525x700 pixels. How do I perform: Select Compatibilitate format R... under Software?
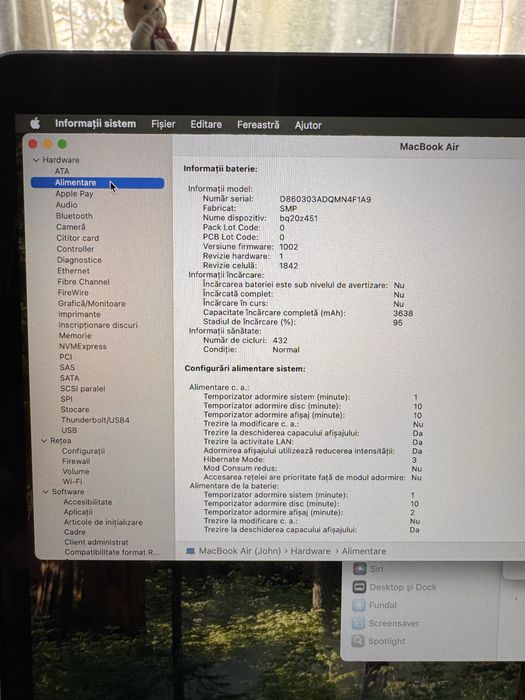pyautogui.click(x=112, y=552)
